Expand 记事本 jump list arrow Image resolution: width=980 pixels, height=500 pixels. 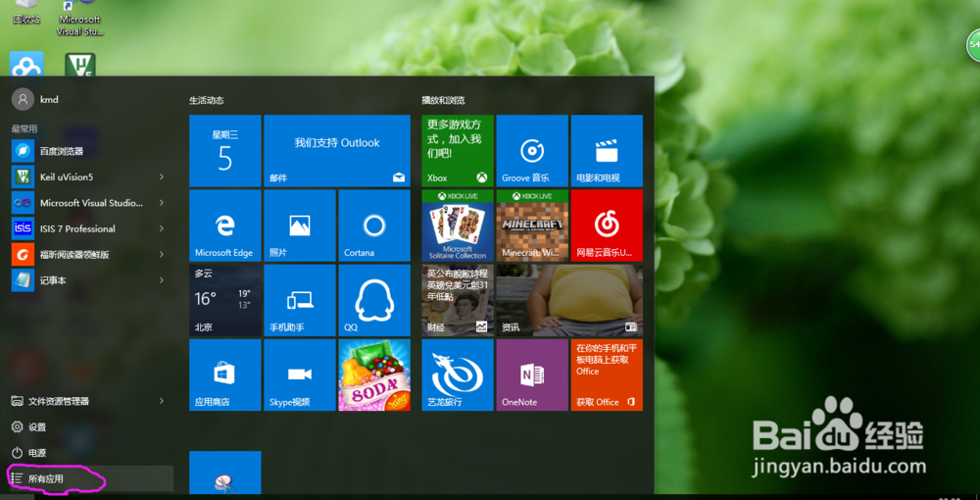pos(162,280)
